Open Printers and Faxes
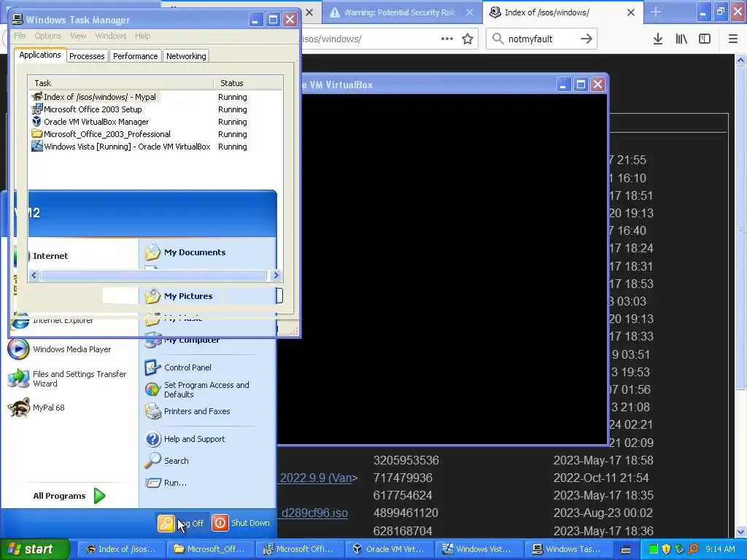 pyautogui.click(x=187, y=411)
